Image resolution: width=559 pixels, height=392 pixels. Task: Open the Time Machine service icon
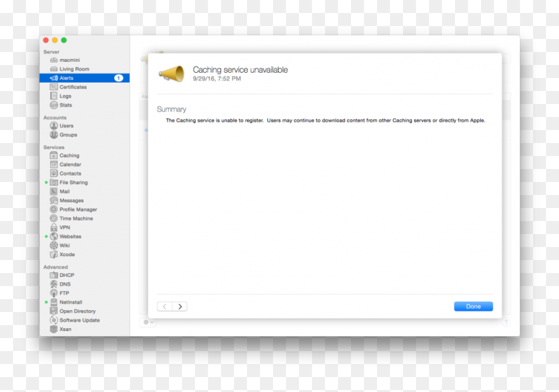(x=54, y=218)
